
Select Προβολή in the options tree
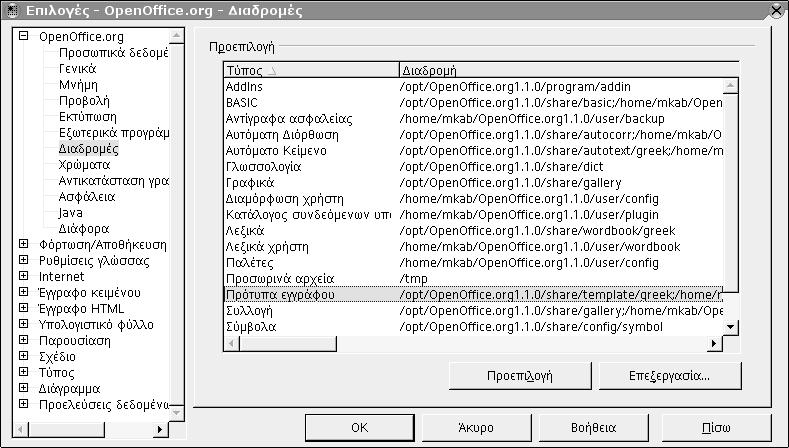pyautogui.click(x=84, y=101)
